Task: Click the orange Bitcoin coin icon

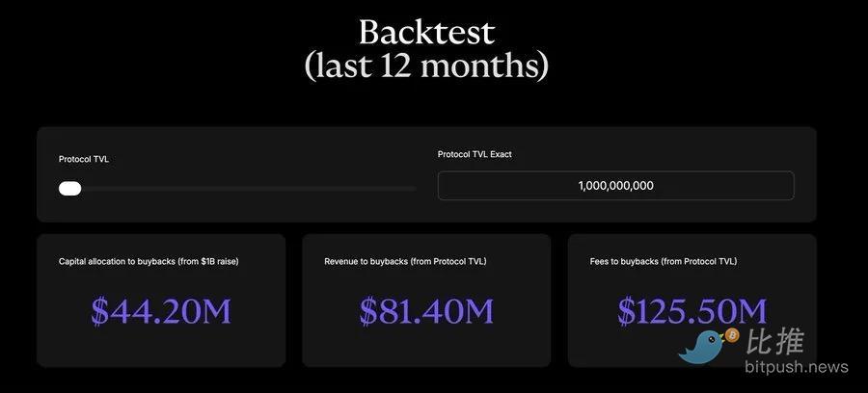Action: 730,335
